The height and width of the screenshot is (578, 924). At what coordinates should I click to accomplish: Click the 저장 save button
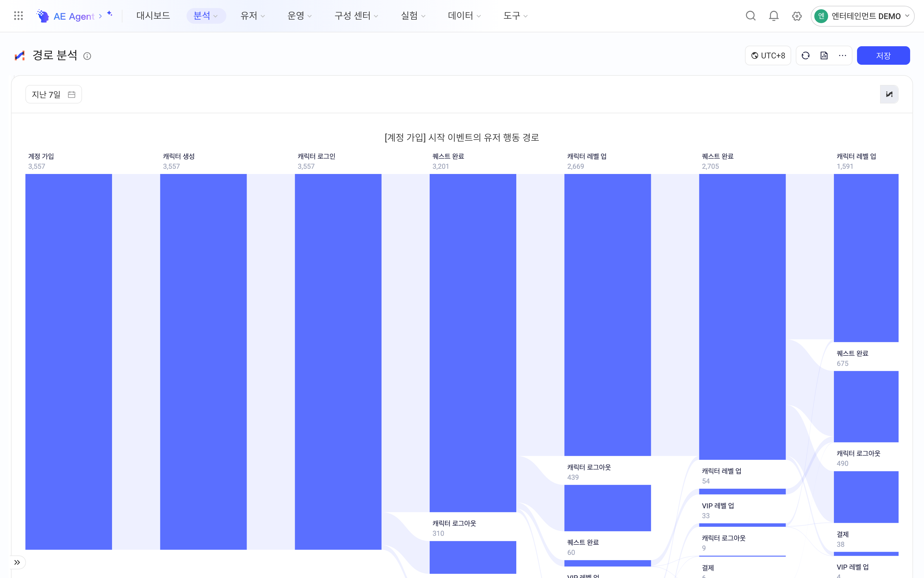[x=883, y=56]
